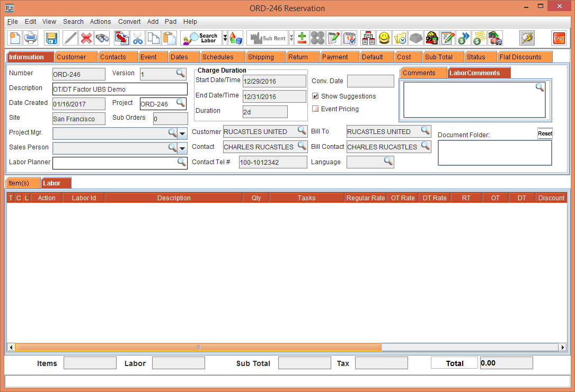Click the yellow smiley face icon
Image resolution: width=575 pixels, height=392 pixels.
pyautogui.click(x=384, y=38)
